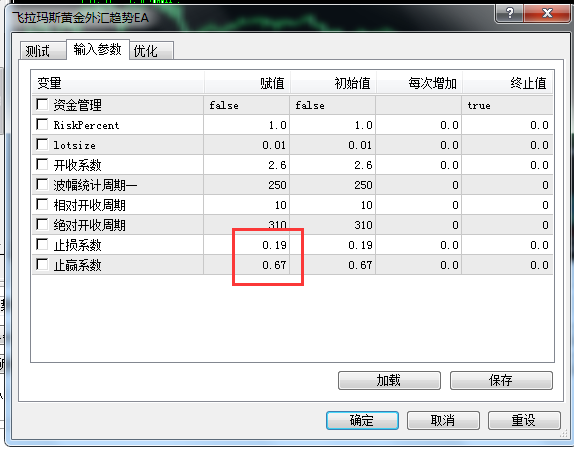The width and height of the screenshot is (574, 450).
Task: Click the lotsize variable name
Action: (x=74, y=145)
